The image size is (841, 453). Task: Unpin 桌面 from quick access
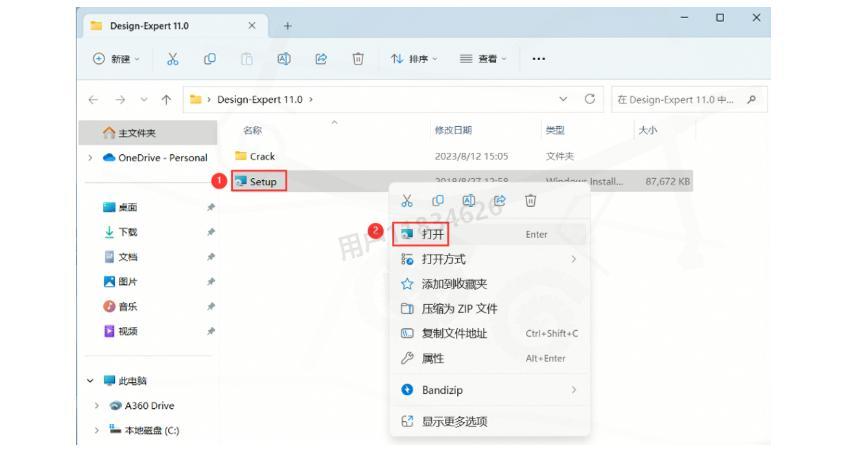click(x=211, y=207)
